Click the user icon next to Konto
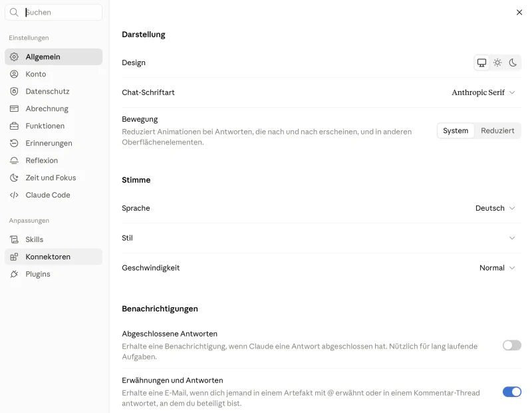Viewport: 532px width, 413px height. 14,74
